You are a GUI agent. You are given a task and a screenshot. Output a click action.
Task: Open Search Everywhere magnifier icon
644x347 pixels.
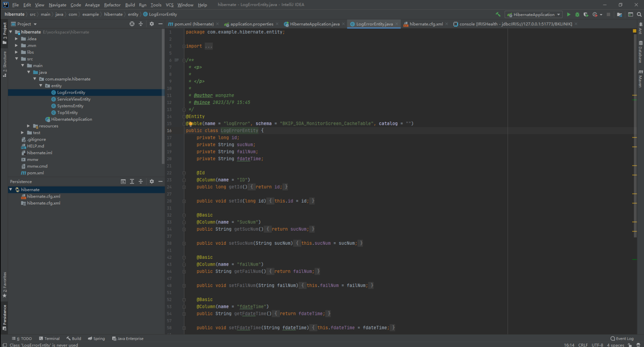(639, 14)
